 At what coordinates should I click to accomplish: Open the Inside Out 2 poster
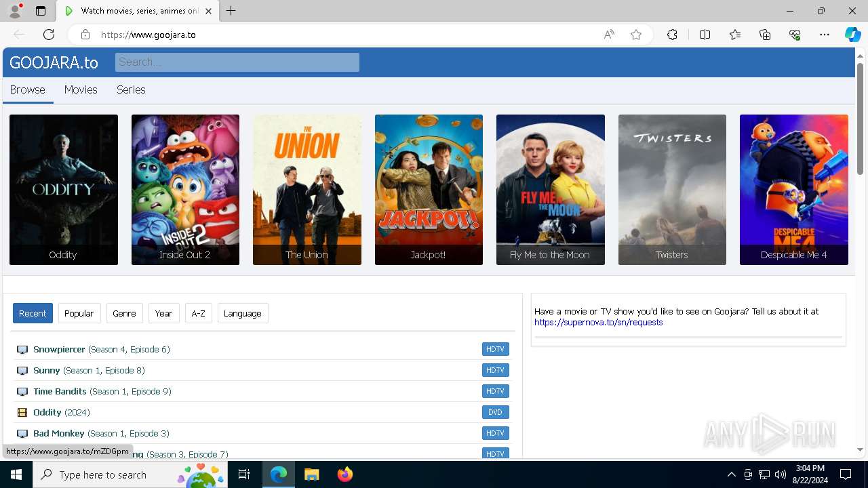[x=185, y=190]
